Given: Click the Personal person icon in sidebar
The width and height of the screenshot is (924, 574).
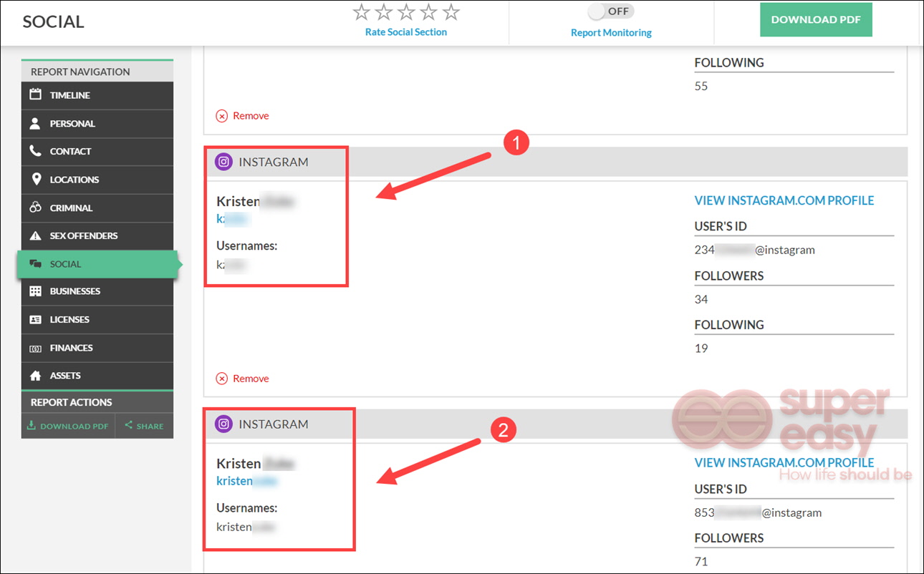Looking at the screenshot, I should click(x=35, y=123).
